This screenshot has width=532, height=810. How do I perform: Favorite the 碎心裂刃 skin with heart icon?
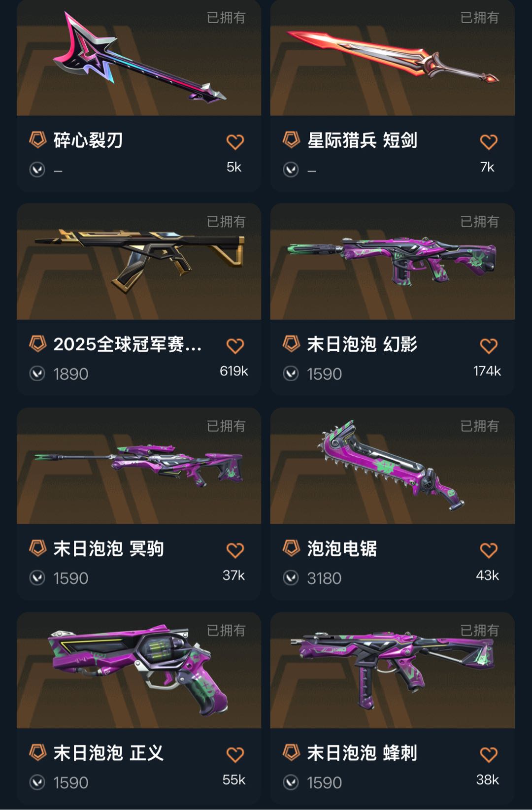pyautogui.click(x=235, y=142)
